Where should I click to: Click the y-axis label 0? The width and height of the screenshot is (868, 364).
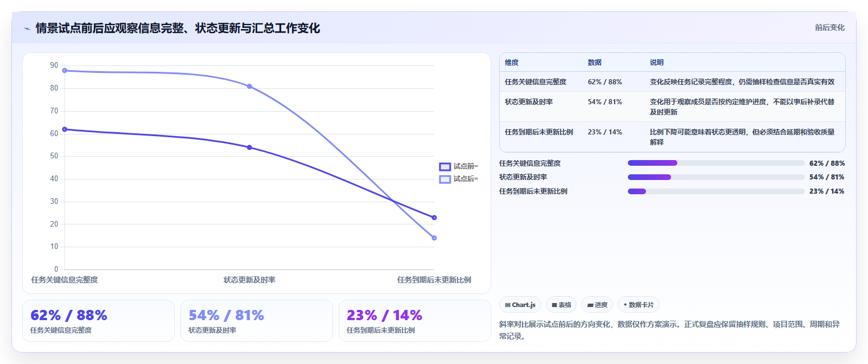click(56, 269)
